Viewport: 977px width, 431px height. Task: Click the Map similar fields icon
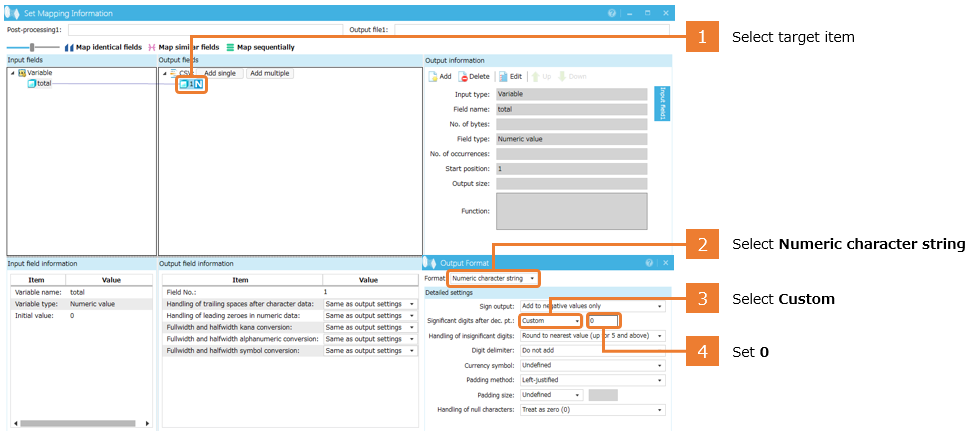click(152, 47)
